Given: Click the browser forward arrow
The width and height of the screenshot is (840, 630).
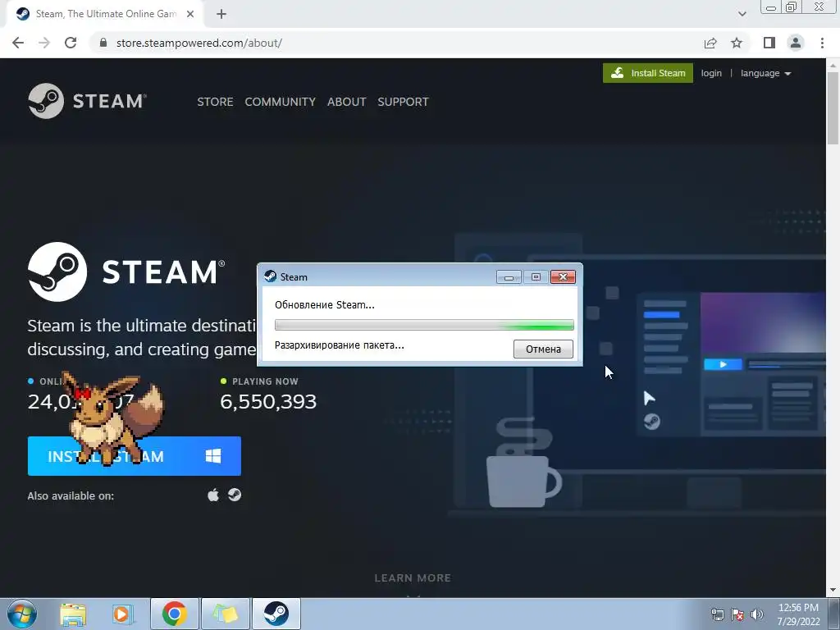Looking at the screenshot, I should 44,43.
